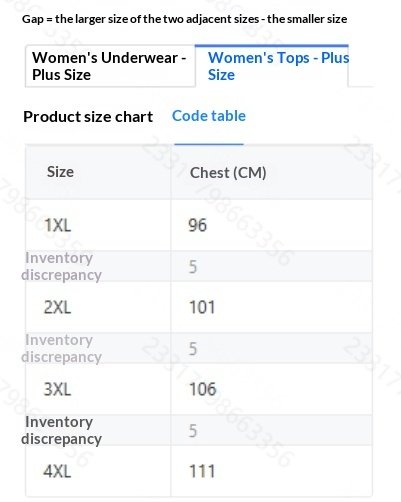Select the 4XL size row
401x502 pixels.
199,471
